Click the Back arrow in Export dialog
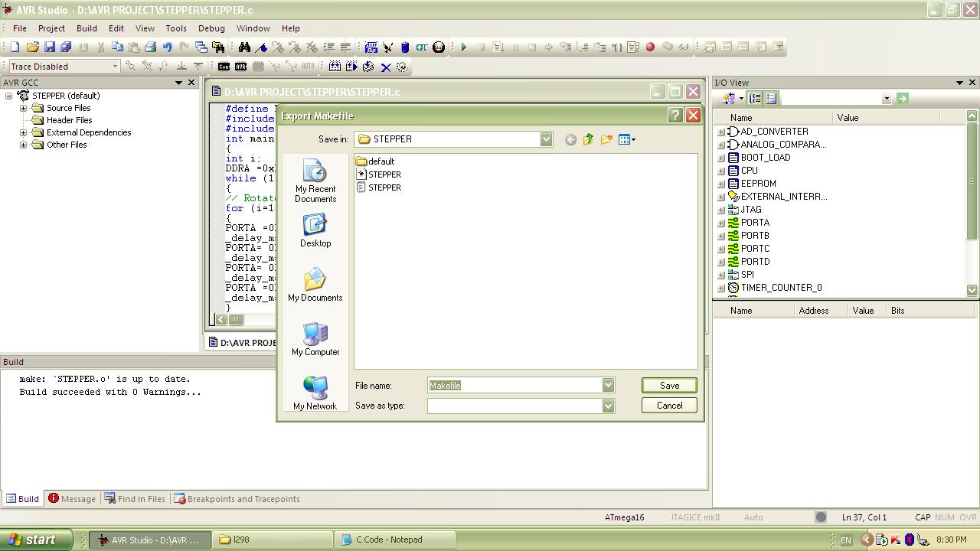Screen dimensions: 980x551 click(x=570, y=139)
